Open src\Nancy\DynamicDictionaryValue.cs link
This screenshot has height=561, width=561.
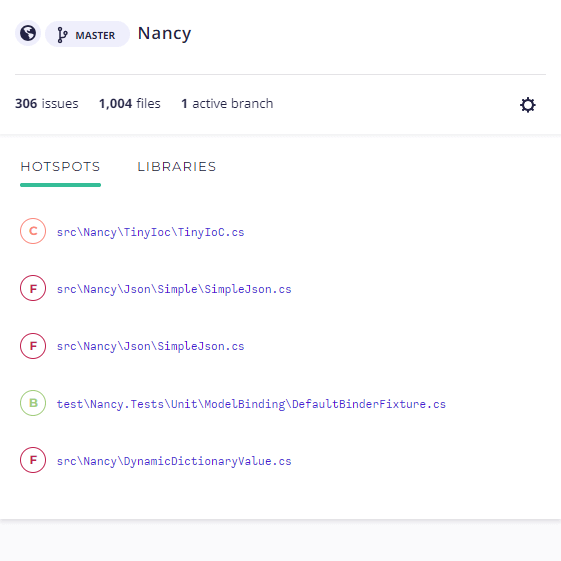174,461
